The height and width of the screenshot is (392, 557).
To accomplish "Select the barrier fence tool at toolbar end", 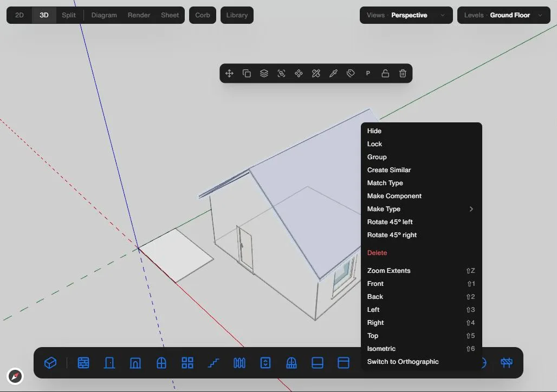I will coord(507,363).
